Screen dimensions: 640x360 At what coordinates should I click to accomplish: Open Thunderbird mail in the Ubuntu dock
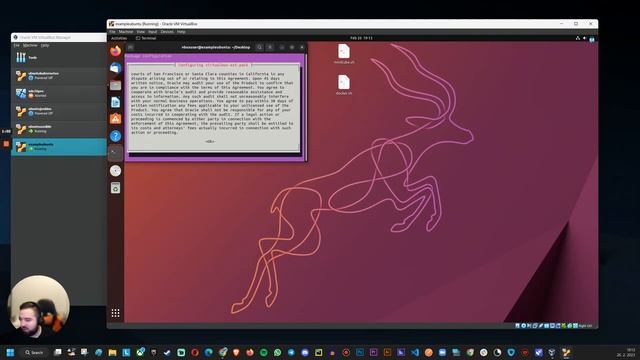point(116,68)
